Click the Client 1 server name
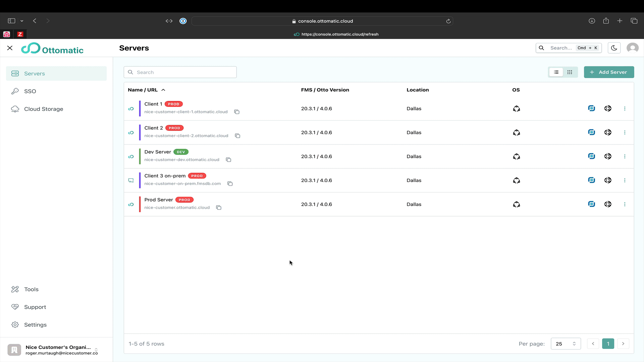644x362 pixels. pos(153,104)
